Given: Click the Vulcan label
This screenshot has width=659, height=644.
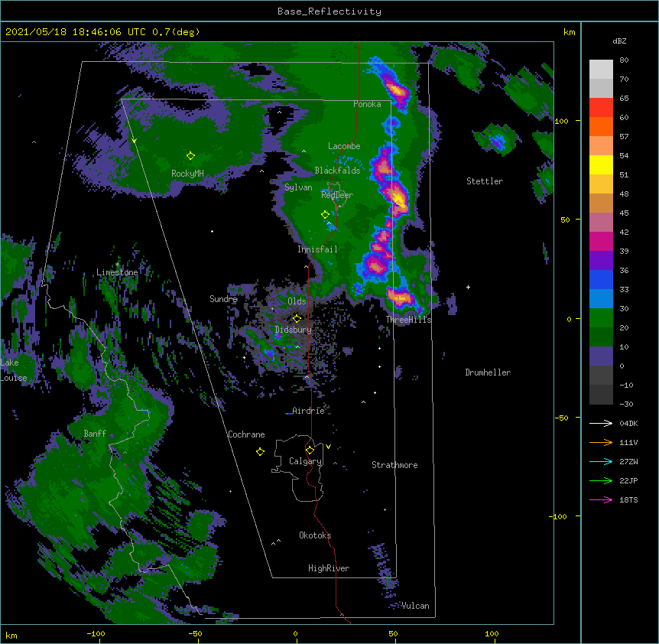Looking at the screenshot, I should pyautogui.click(x=415, y=606).
